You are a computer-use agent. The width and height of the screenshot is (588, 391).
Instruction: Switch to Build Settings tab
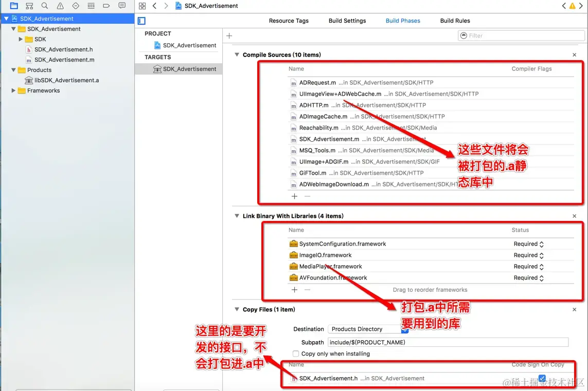tap(347, 21)
